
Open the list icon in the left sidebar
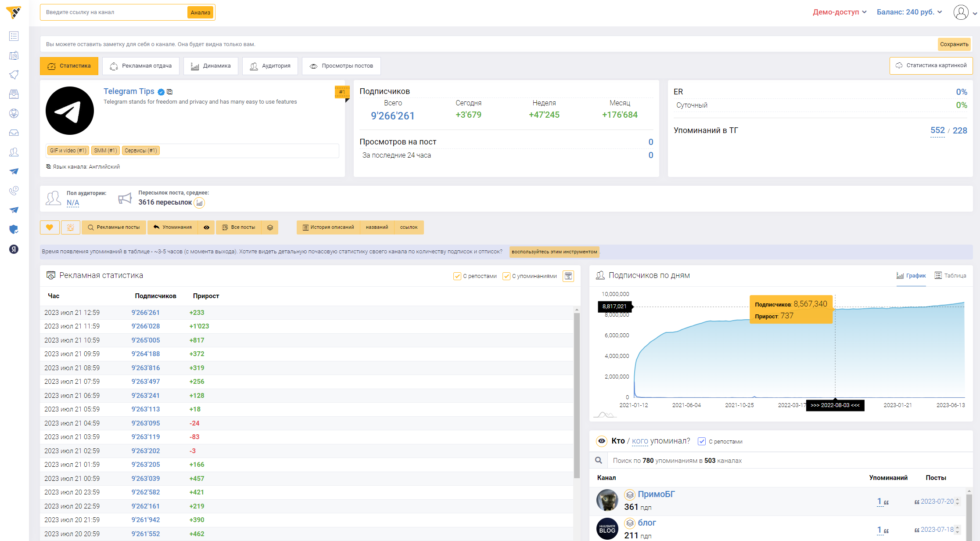click(14, 36)
